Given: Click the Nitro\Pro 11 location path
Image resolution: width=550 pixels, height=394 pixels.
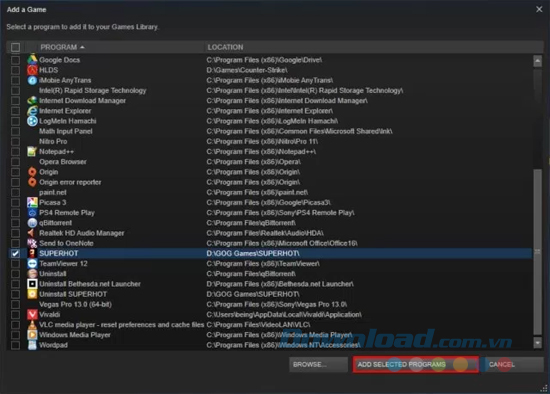Looking at the screenshot, I should pos(262,141).
